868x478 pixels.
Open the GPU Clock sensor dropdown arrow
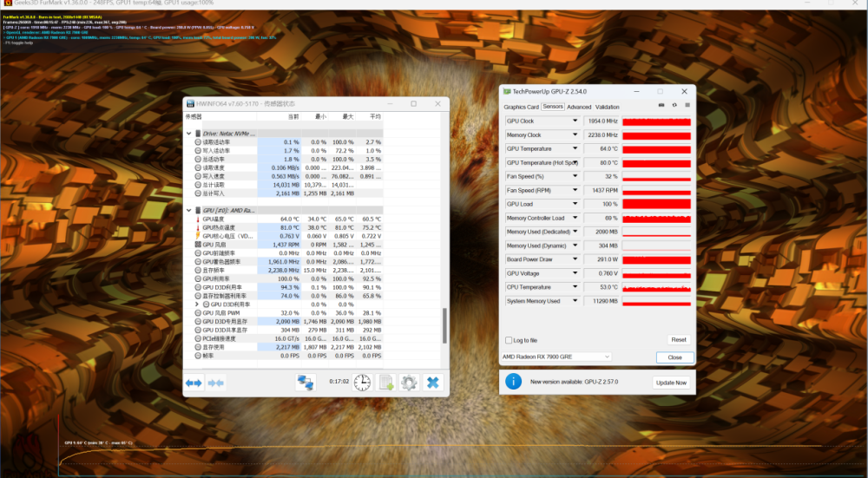click(x=575, y=121)
